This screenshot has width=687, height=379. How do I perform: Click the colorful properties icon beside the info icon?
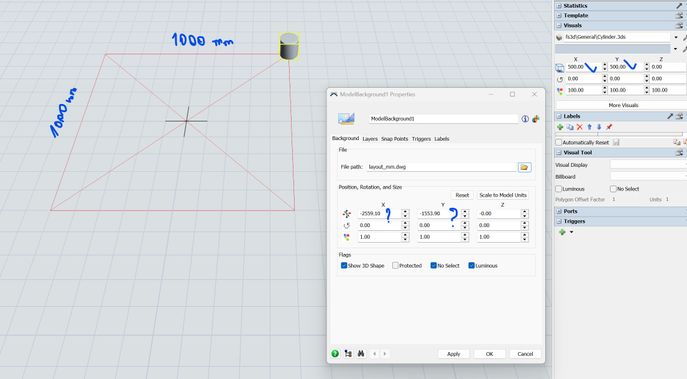tap(535, 119)
